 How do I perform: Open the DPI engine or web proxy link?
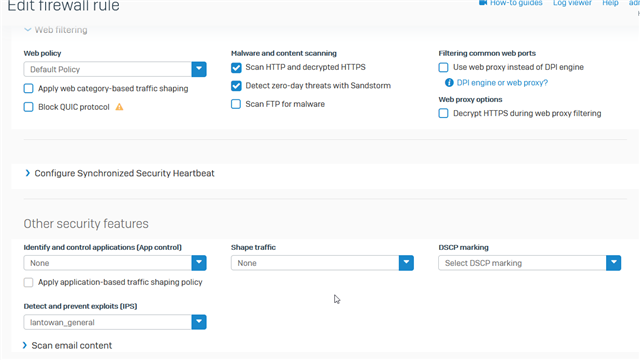click(502, 83)
